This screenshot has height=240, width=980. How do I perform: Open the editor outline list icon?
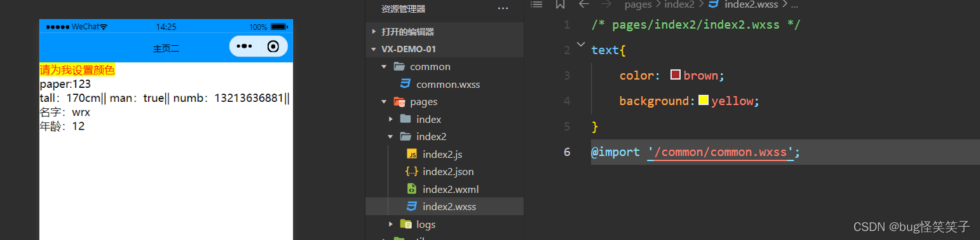[537, 4]
